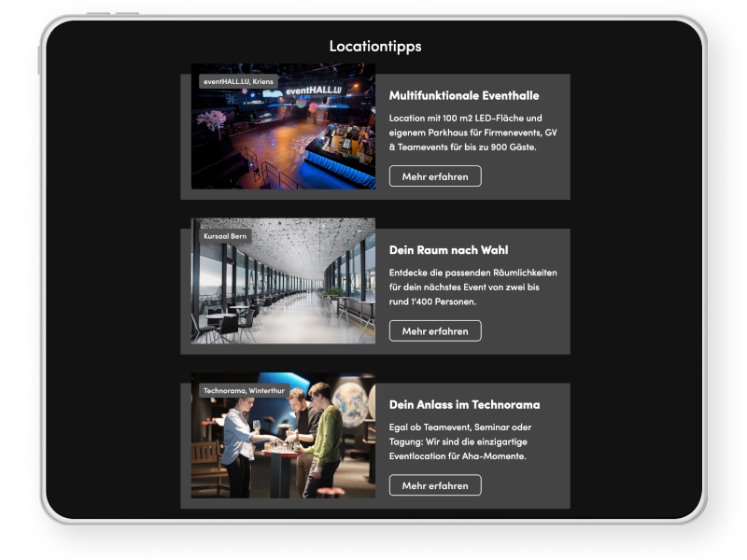
Task: Click the hardware button on tablet's left edge
Action: (39, 60)
